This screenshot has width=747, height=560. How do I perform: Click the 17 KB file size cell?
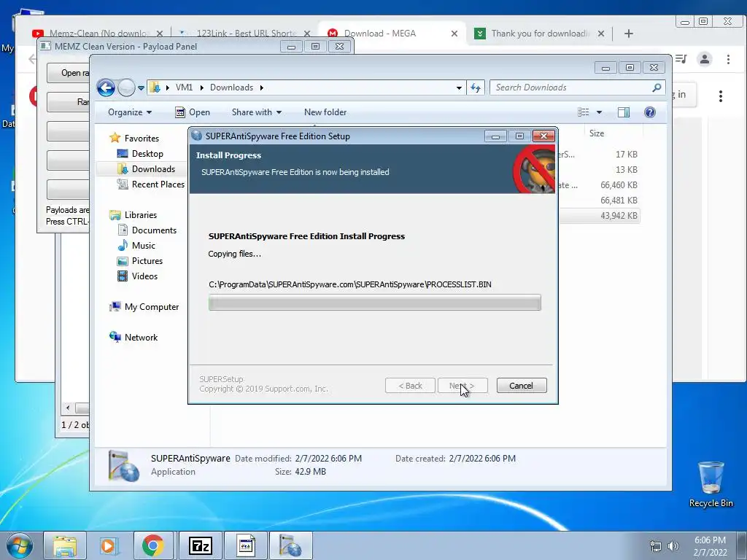[626, 155]
